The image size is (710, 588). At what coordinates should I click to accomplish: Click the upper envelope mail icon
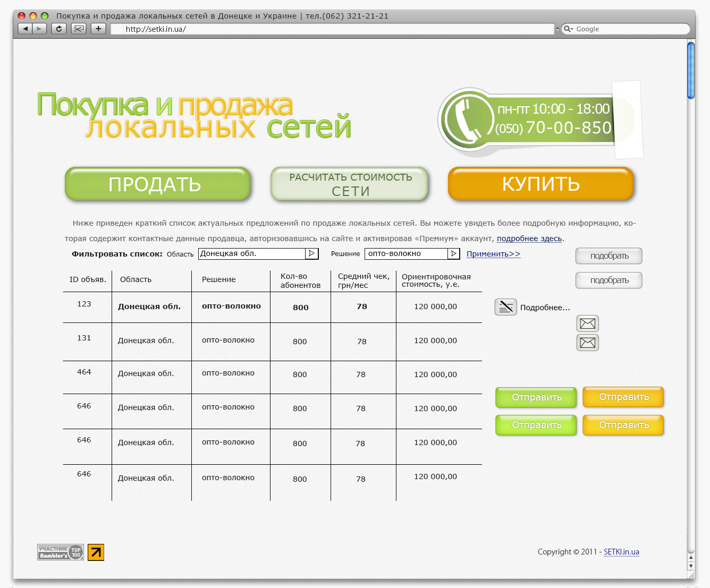click(587, 323)
